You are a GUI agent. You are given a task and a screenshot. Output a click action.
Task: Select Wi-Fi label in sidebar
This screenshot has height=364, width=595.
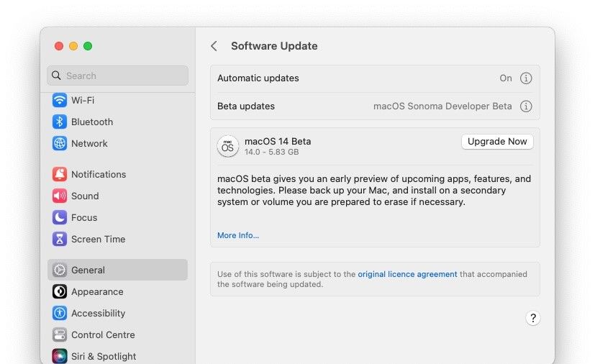point(83,100)
